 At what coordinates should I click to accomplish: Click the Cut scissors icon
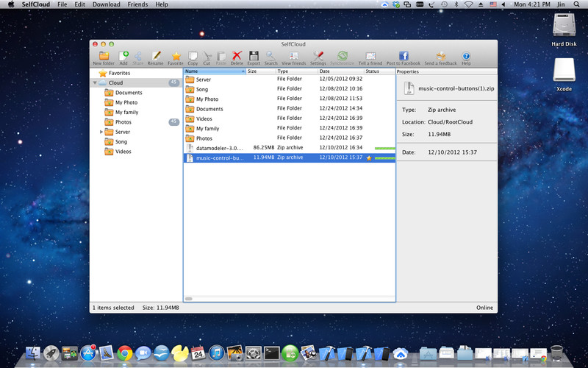(x=207, y=58)
